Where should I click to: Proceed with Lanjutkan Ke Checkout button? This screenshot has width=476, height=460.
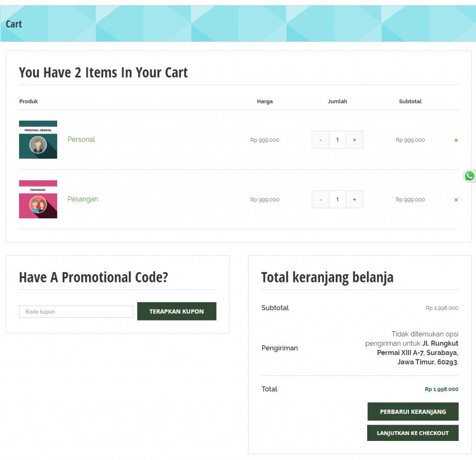pyautogui.click(x=413, y=433)
